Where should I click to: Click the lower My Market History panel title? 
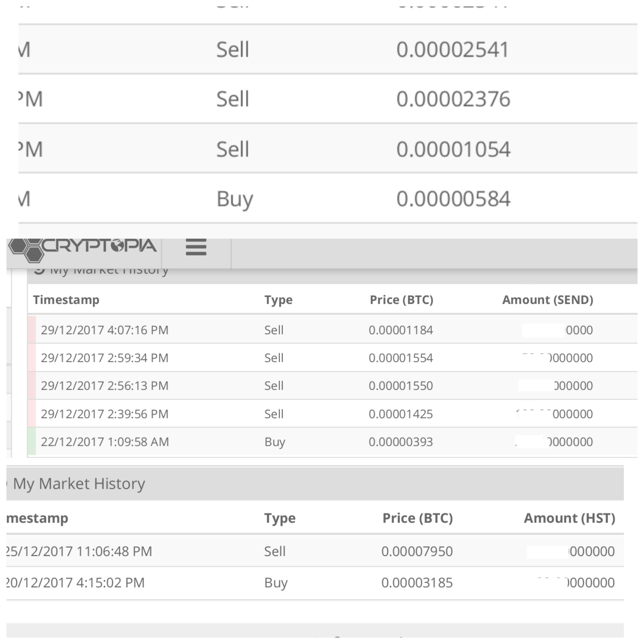tap(79, 484)
